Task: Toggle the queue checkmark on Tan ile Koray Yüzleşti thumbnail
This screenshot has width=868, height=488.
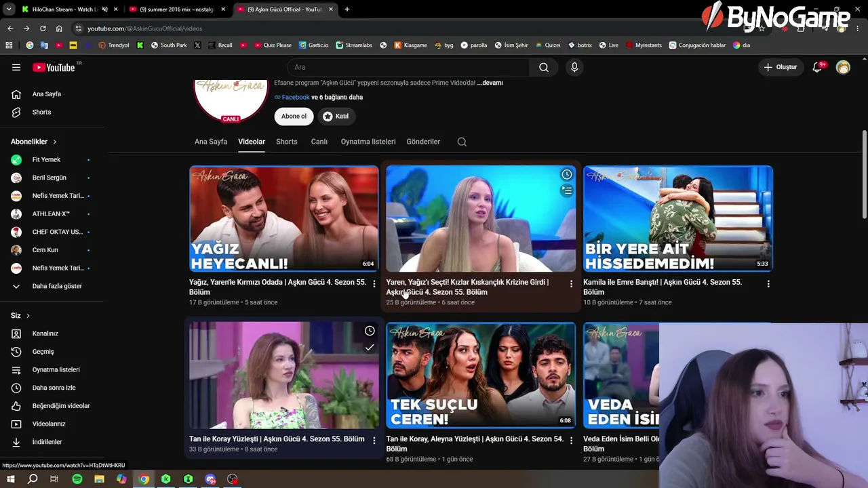Action: (x=370, y=347)
